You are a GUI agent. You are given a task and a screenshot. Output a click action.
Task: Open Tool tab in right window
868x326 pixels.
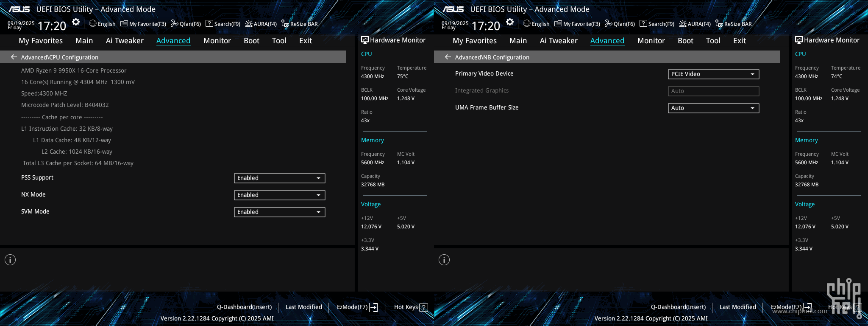coord(713,41)
